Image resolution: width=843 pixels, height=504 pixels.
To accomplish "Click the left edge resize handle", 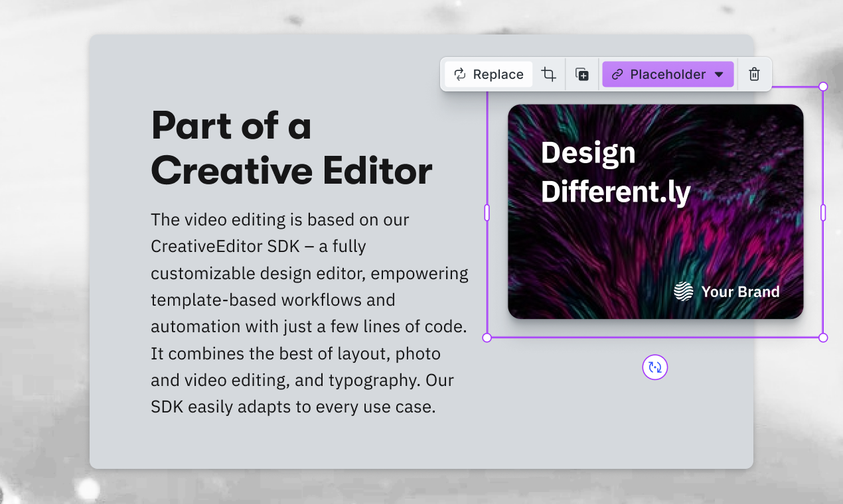I will click(x=487, y=212).
